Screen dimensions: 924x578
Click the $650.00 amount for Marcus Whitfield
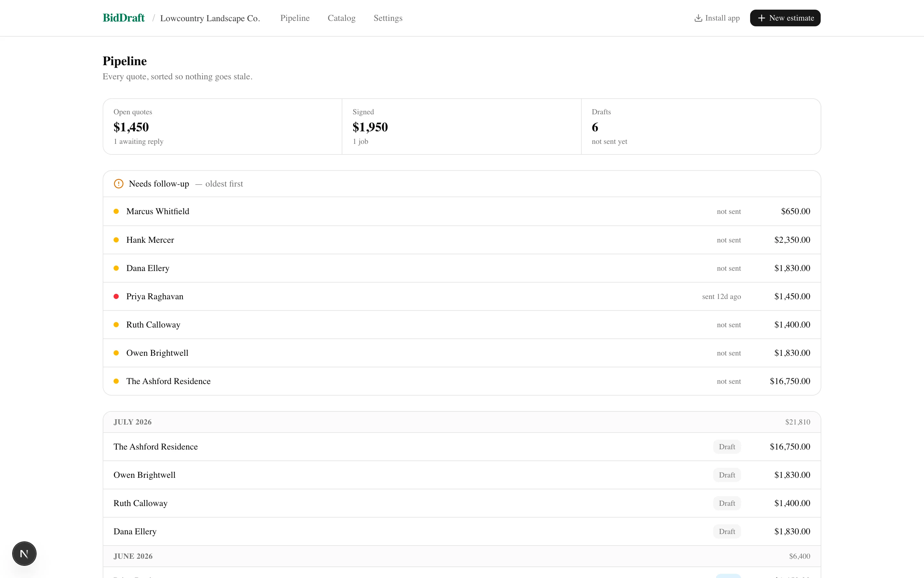pyautogui.click(x=795, y=211)
